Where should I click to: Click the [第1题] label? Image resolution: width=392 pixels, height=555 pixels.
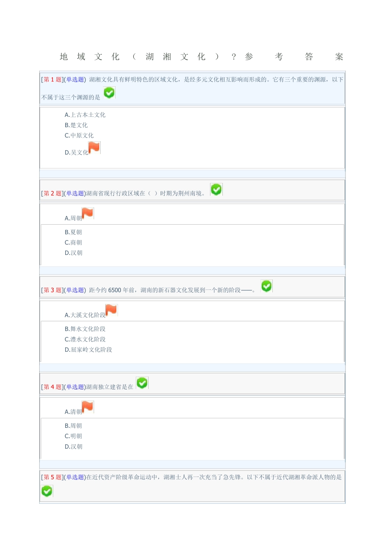click(52, 79)
